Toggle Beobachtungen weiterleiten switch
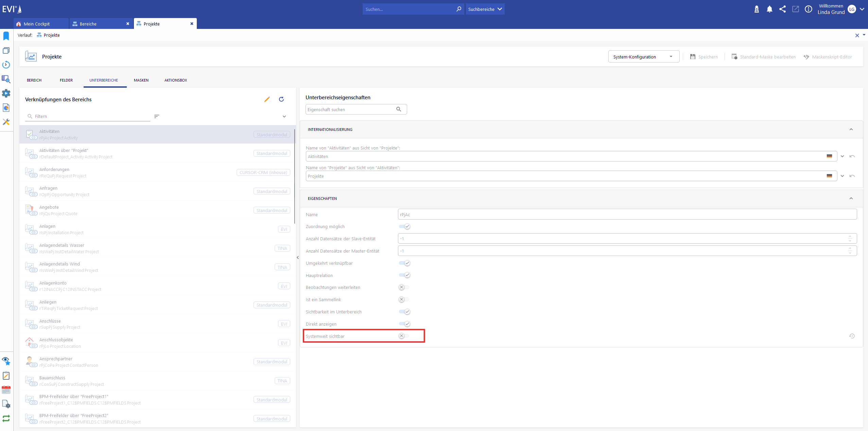Image resolution: width=868 pixels, height=431 pixels. click(x=404, y=287)
